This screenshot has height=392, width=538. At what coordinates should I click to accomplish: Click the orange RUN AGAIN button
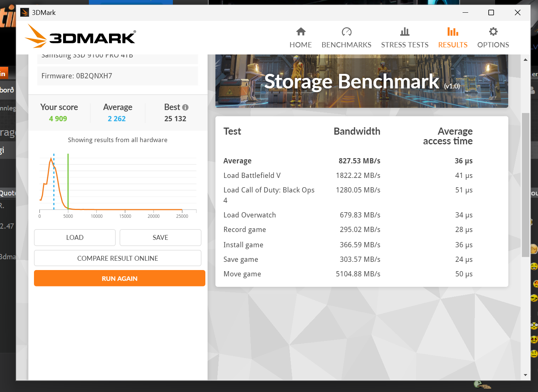[119, 278]
